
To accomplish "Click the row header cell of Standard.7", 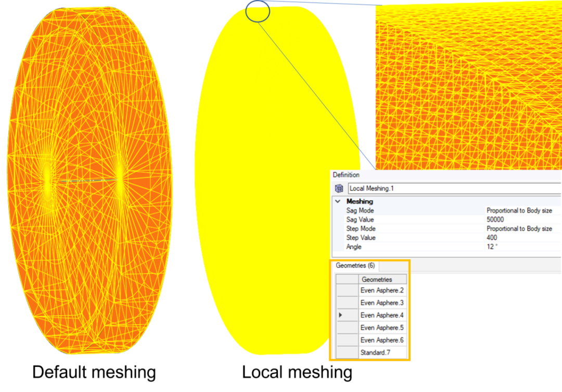I will click(x=347, y=352).
